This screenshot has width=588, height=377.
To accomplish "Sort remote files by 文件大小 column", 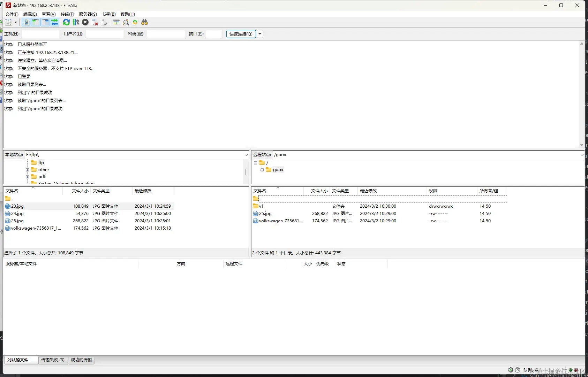I will click(317, 191).
